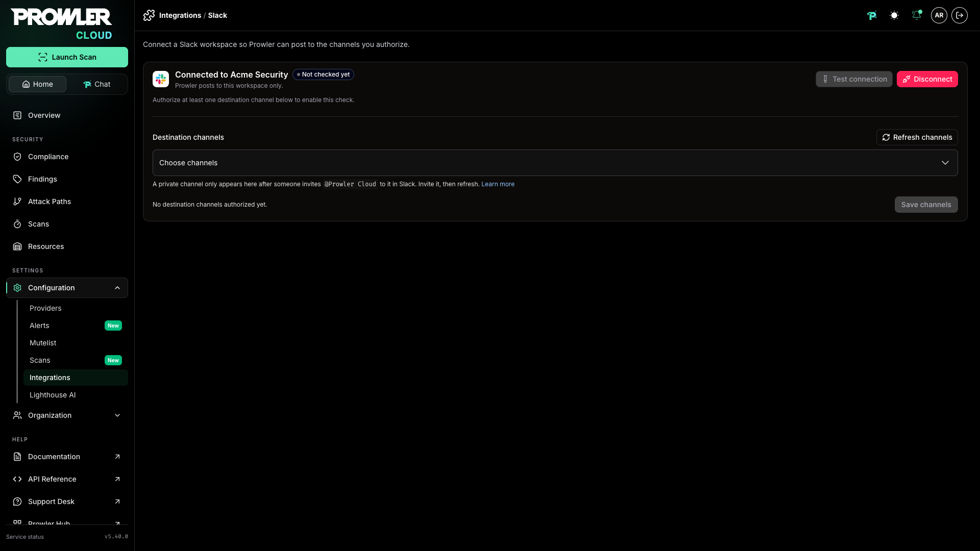Click No destination channels authorized yet text

[x=210, y=205]
